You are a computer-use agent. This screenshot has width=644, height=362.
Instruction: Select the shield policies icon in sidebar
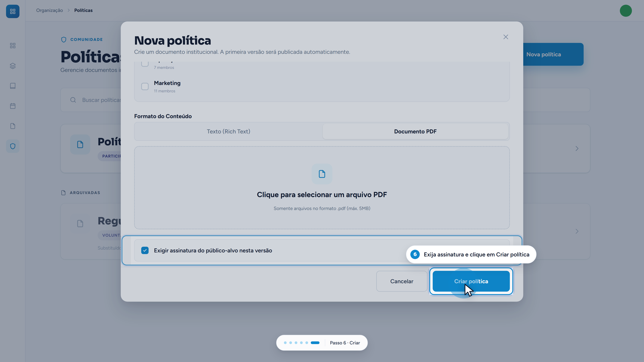click(13, 146)
